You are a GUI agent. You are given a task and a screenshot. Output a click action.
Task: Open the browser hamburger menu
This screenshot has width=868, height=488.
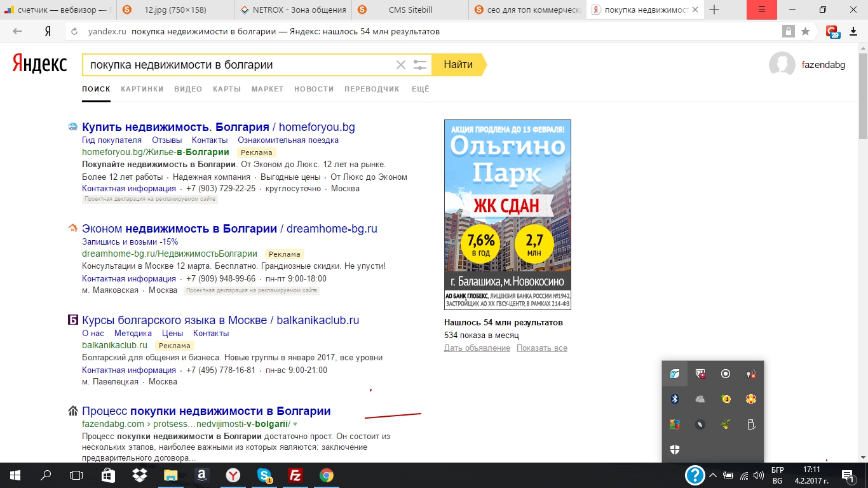(763, 10)
